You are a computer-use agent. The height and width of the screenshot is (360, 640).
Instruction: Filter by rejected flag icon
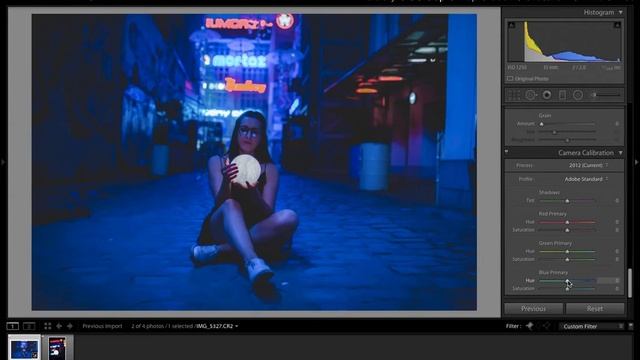[x=547, y=326]
